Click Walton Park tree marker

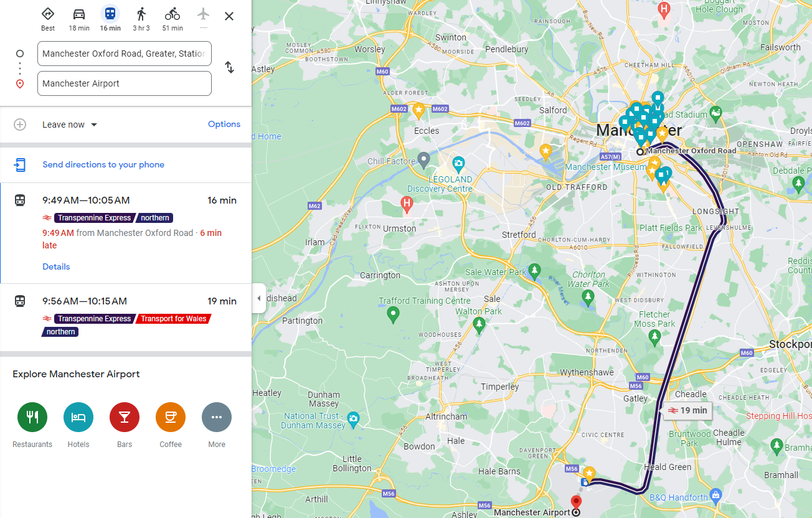[x=479, y=324]
